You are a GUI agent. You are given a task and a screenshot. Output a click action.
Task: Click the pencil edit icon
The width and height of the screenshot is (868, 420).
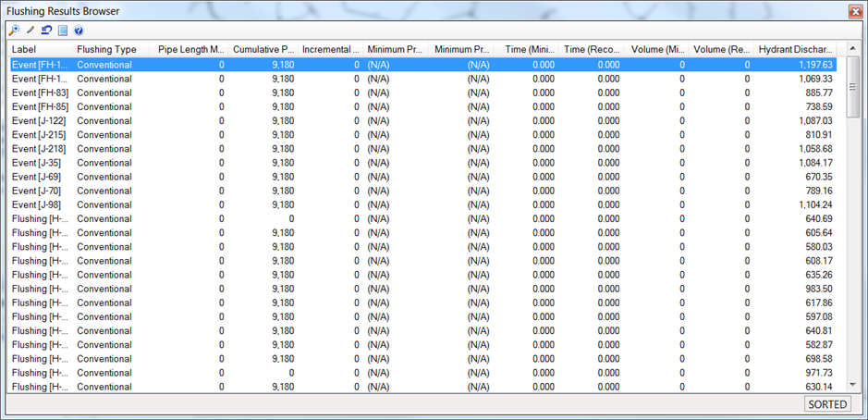coord(31,30)
